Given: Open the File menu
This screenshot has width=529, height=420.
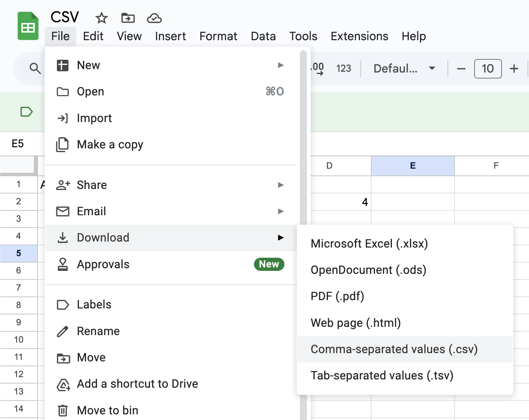Looking at the screenshot, I should [x=60, y=36].
